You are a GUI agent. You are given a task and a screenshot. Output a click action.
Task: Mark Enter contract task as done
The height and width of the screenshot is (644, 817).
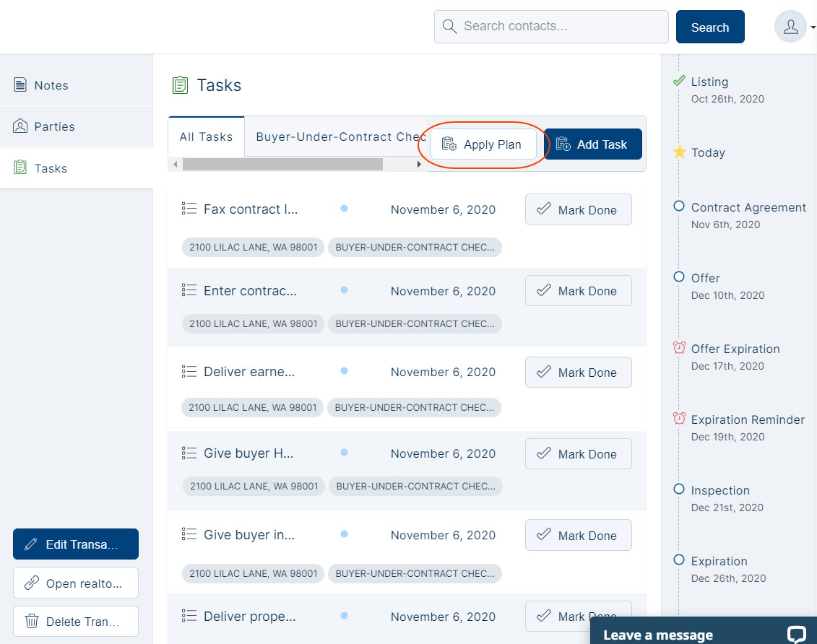tap(579, 291)
